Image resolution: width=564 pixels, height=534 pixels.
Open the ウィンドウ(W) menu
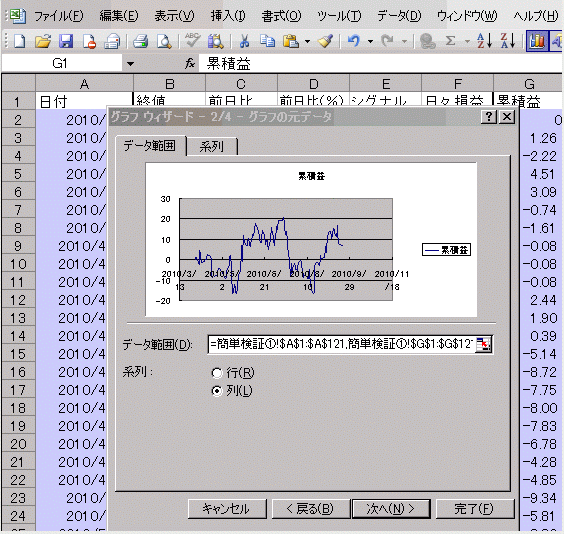[x=467, y=16]
